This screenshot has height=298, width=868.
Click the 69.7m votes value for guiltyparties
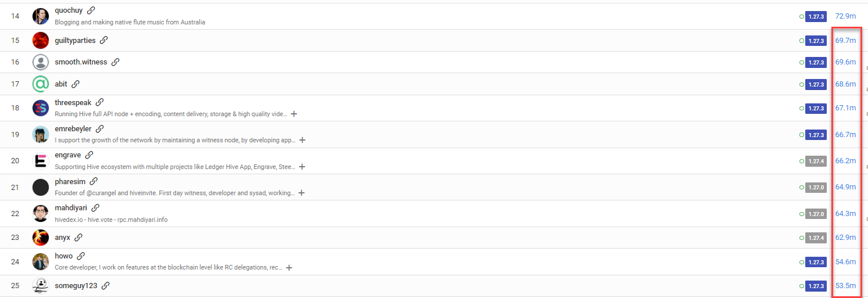[x=845, y=41]
